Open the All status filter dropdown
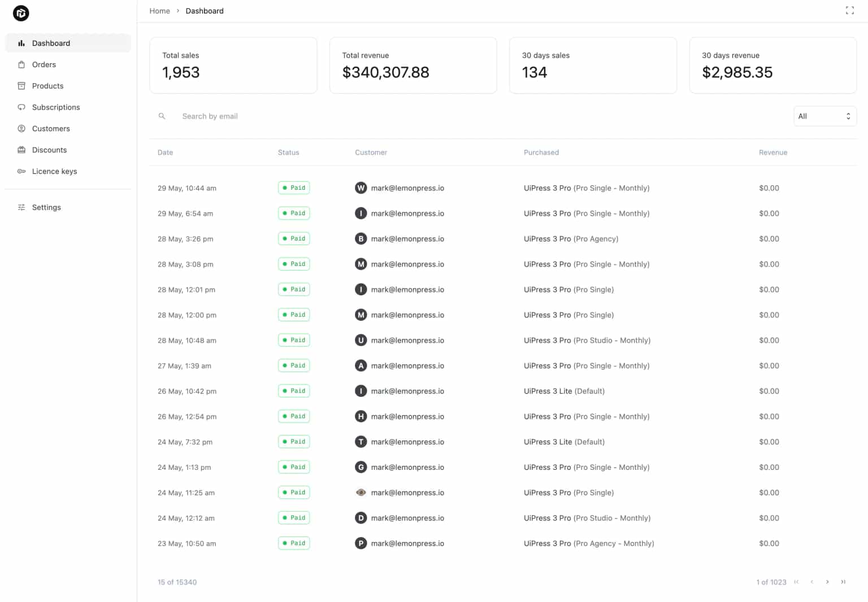Viewport: 868px width, 602px height. pyautogui.click(x=824, y=116)
